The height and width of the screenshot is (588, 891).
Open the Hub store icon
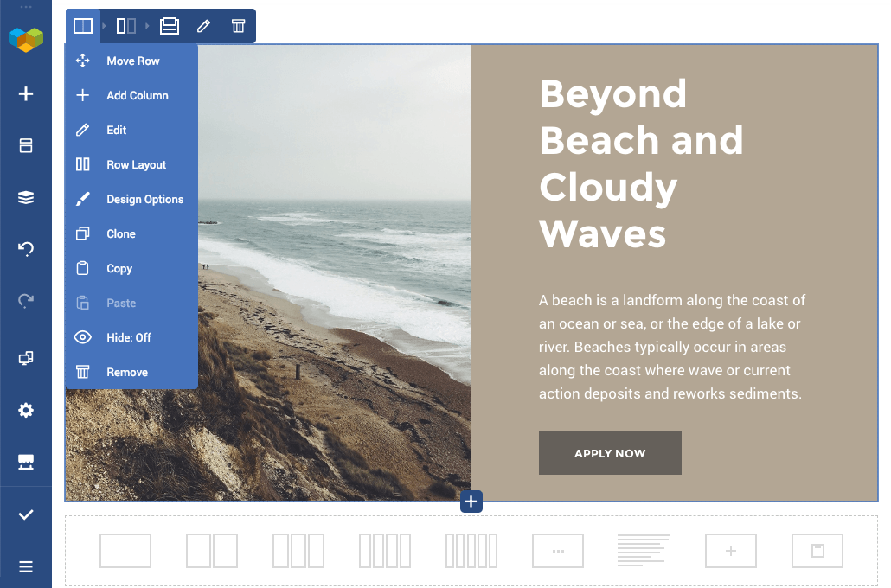[x=26, y=462]
